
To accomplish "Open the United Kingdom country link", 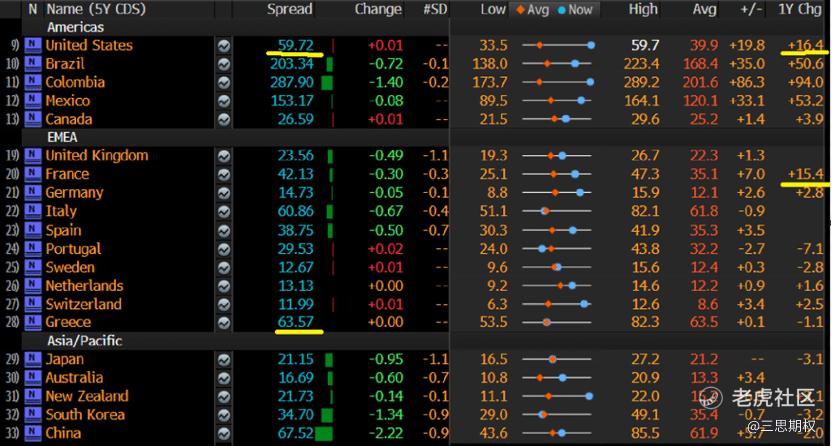I will 97,156.
